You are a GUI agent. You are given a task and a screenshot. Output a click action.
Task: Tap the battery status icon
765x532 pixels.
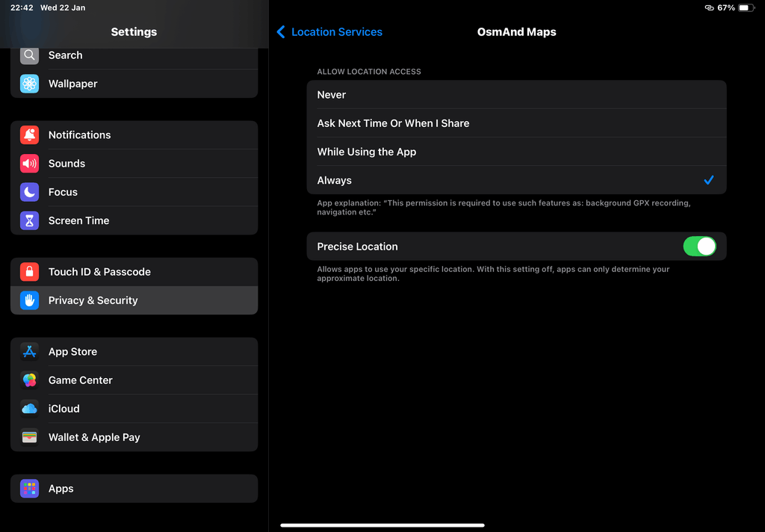746,7
